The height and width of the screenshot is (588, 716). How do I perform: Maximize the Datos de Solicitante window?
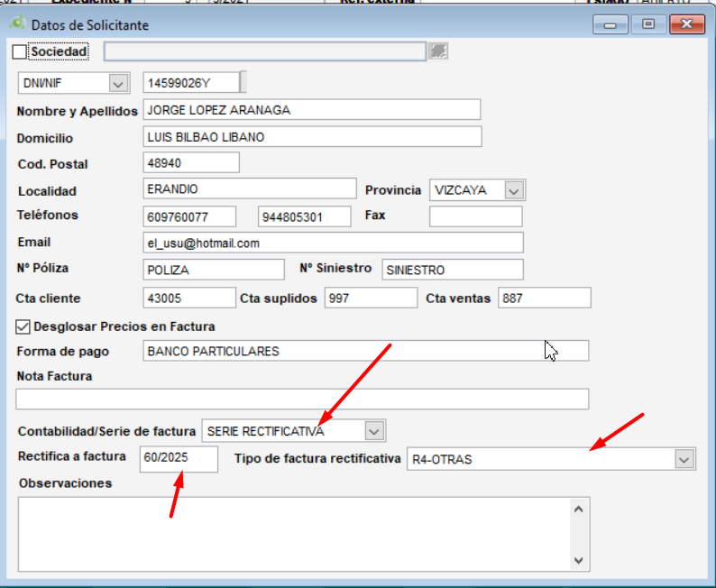pyautogui.click(x=648, y=25)
